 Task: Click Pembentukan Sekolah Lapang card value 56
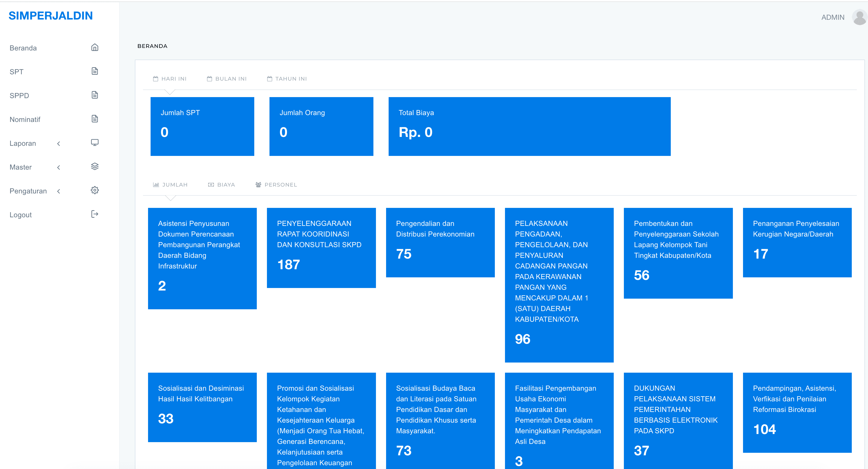coord(642,276)
